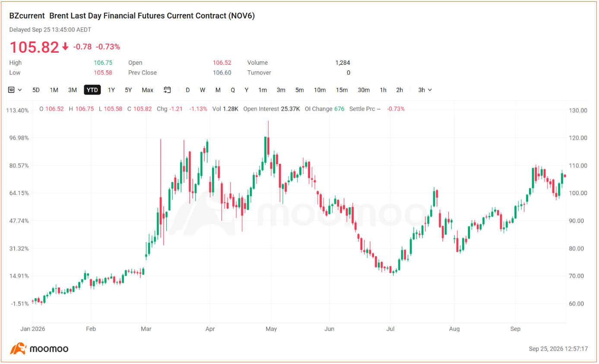Click the Open Interest value 25.37K

(290, 109)
